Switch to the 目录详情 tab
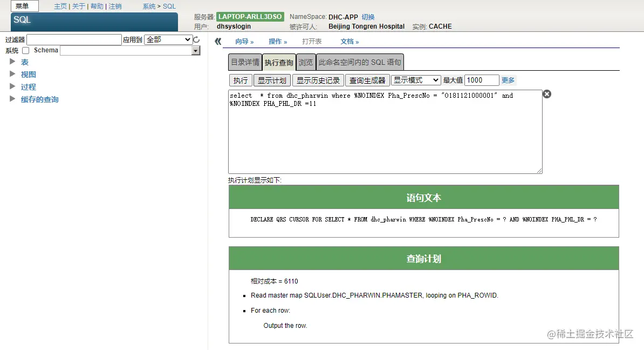The image size is (644, 350). click(x=245, y=62)
